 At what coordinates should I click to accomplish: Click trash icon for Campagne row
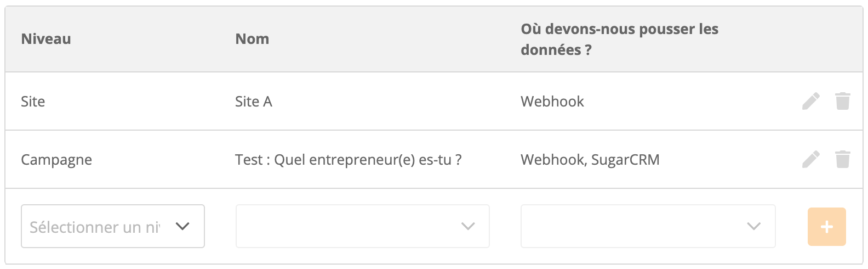[x=842, y=159]
